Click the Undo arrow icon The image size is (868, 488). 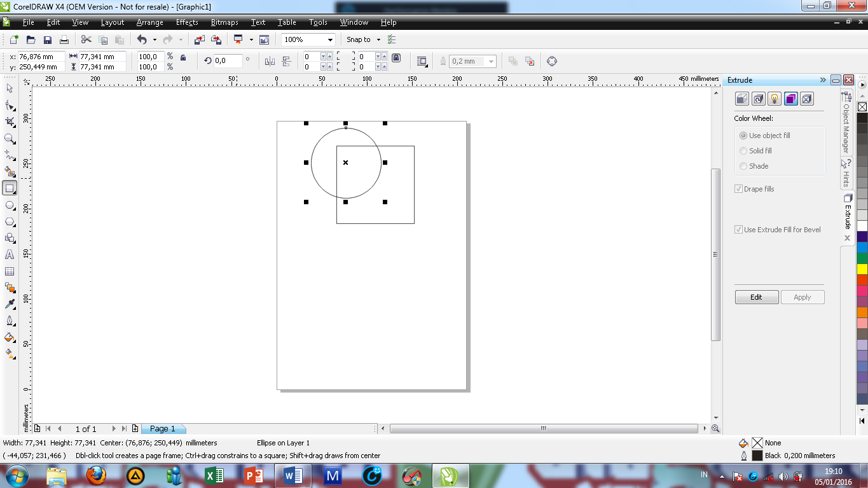[142, 39]
